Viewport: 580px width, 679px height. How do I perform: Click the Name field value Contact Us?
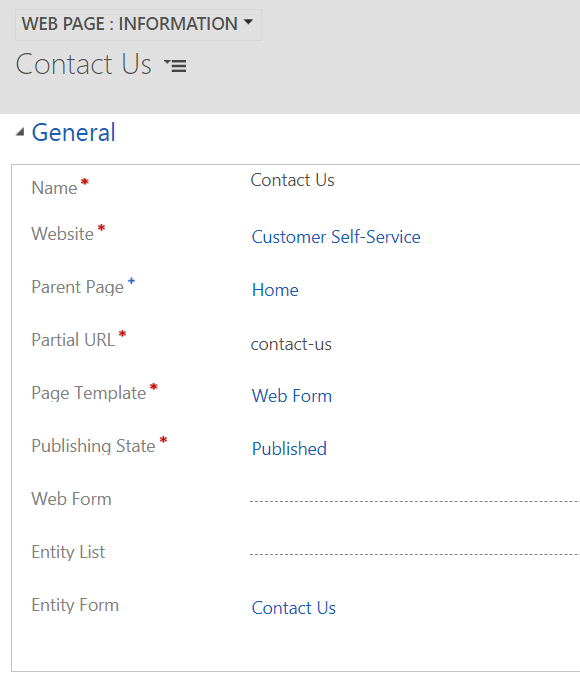click(292, 180)
